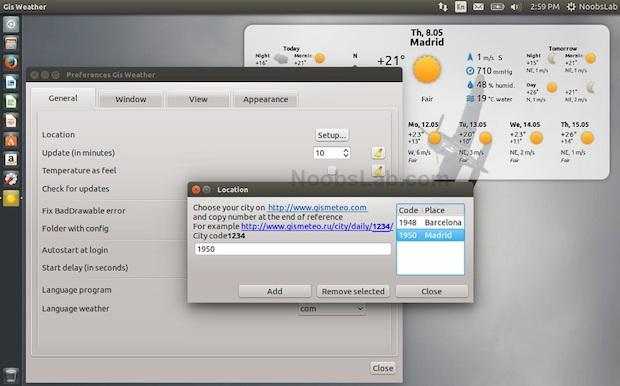Open the gismeteo.ru/city/daily/1234 example link
The image size is (620, 386).
pyautogui.click(x=317, y=226)
